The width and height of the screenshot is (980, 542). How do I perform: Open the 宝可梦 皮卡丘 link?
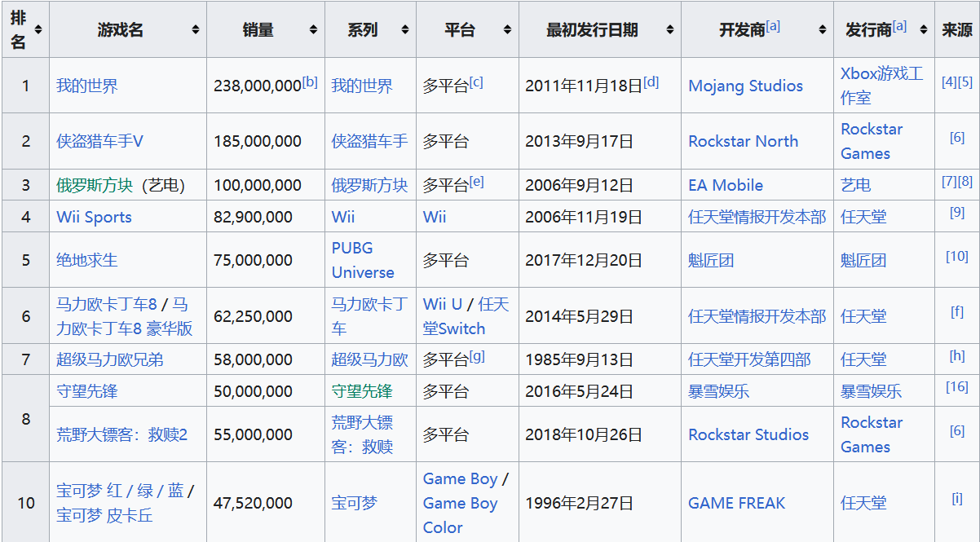coord(104,515)
